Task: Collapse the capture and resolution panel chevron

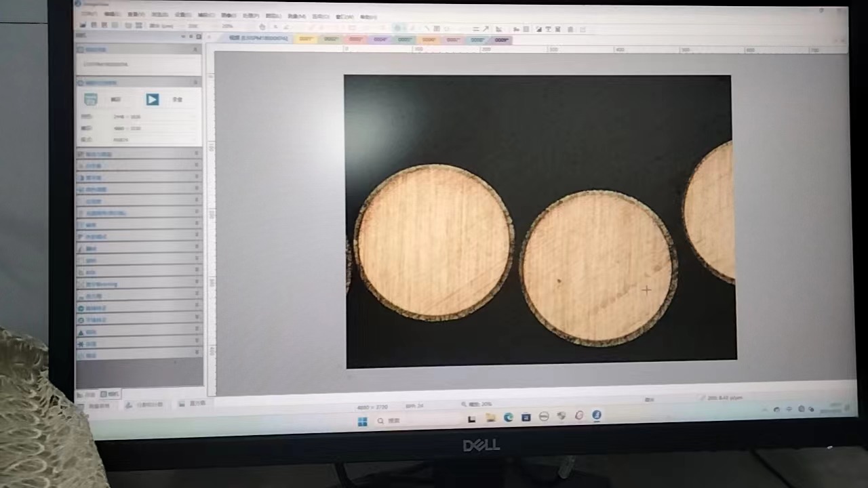Action: click(x=196, y=82)
